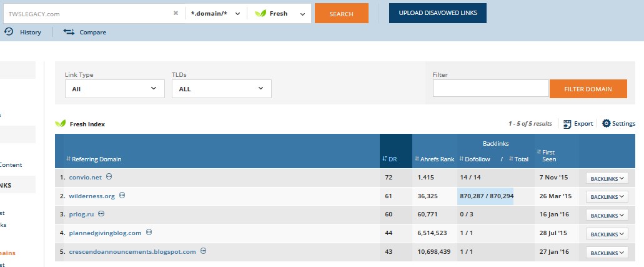Open crescendoannouncements.blogspot.com link
644x267 pixels.
(x=132, y=251)
